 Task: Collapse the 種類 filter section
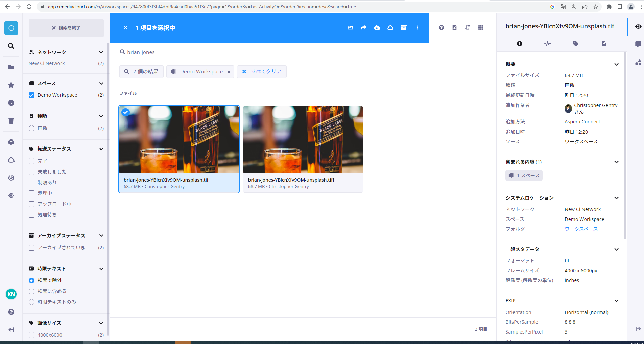tap(101, 116)
